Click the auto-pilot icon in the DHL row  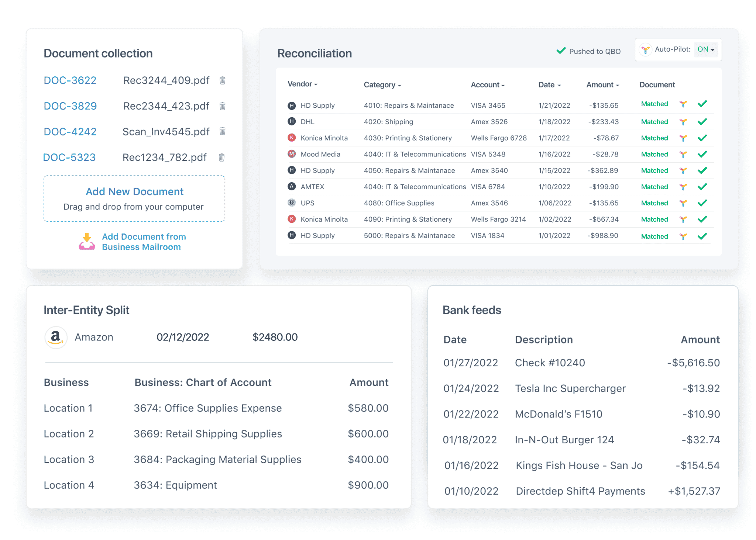(683, 122)
